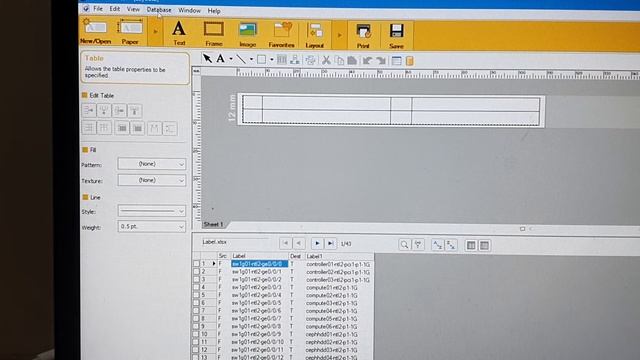This screenshot has height=360, width=640.
Task: Tick the checkbox for database row 2
Action: [196, 271]
